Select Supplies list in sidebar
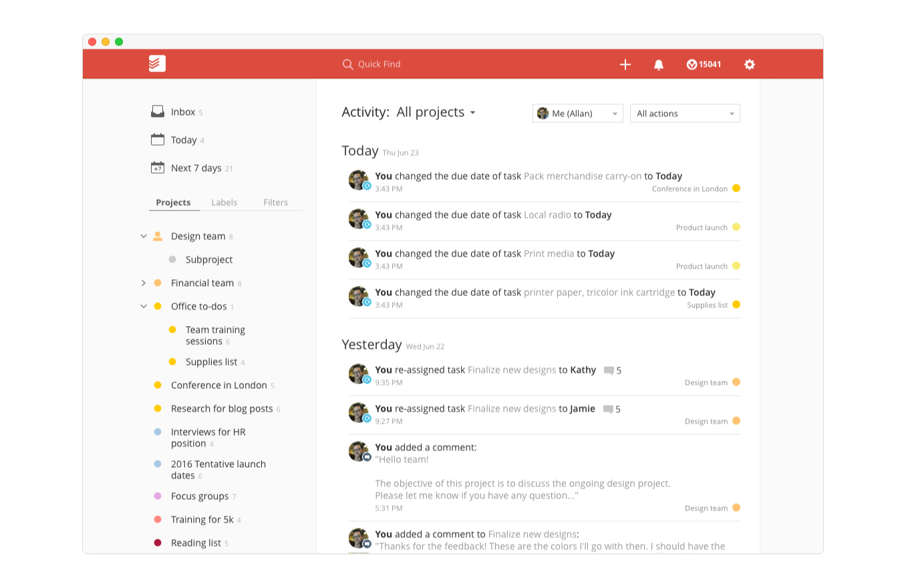 (x=211, y=361)
